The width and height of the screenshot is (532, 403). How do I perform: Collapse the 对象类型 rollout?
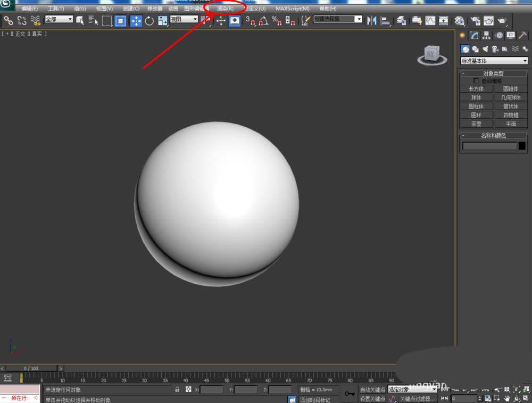[494, 73]
